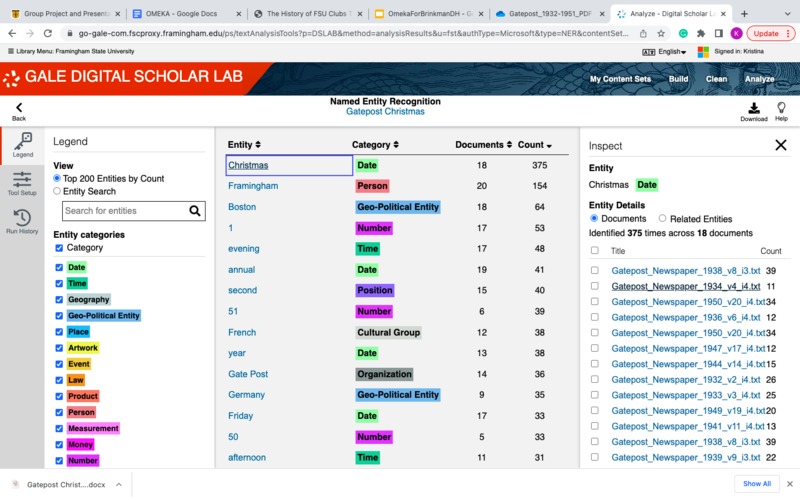Open the Legend sidebar panel
The height and width of the screenshot is (500, 800).
22,145
